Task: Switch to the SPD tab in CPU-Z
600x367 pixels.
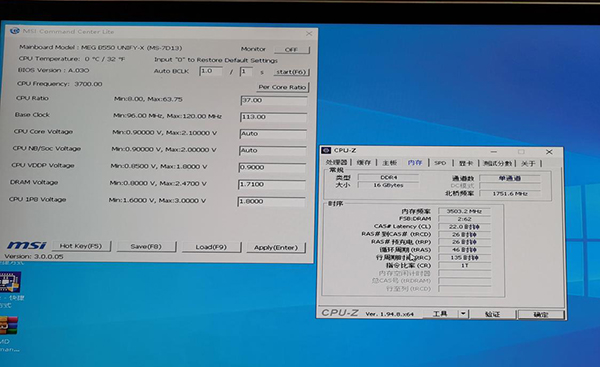Action: point(440,163)
